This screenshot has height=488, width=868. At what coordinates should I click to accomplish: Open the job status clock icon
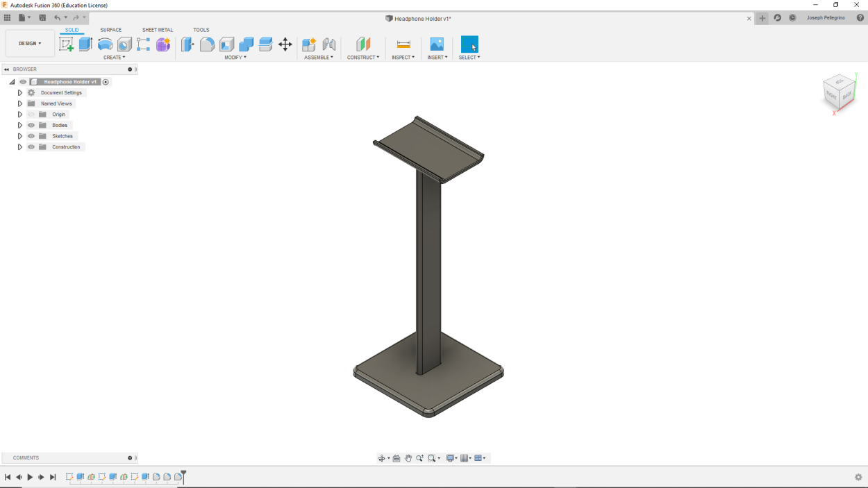point(792,18)
